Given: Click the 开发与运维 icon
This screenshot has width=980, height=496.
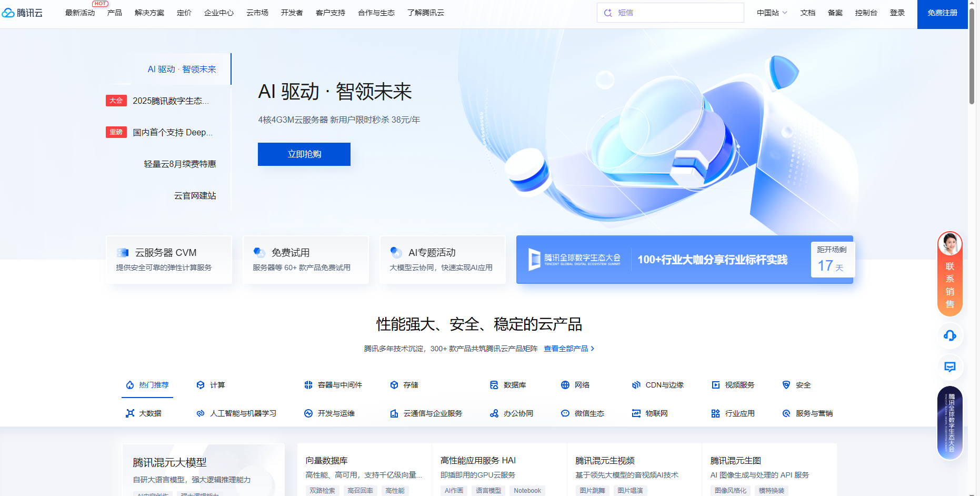Looking at the screenshot, I should coord(308,413).
